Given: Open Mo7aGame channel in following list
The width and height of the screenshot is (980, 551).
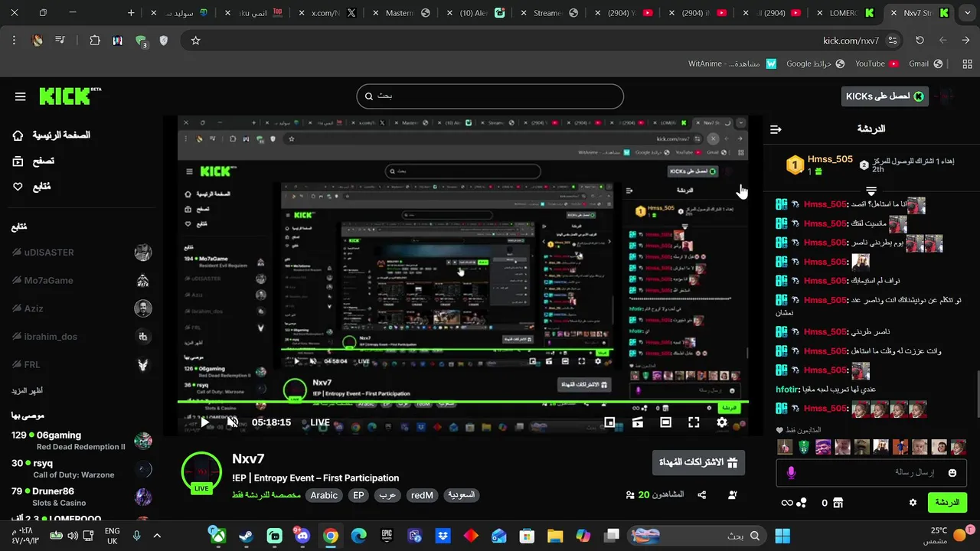Looking at the screenshot, I should click(x=81, y=280).
